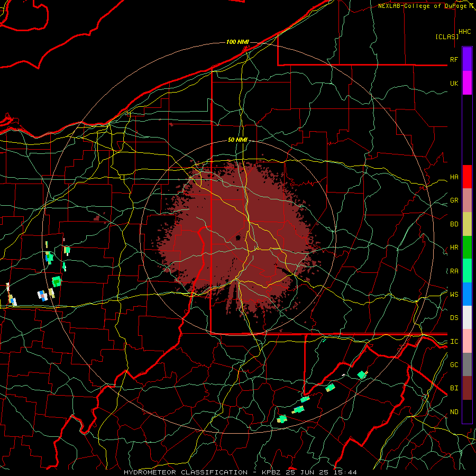Click the "UK" legend label
This screenshot has width=476, height=476.
[454, 83]
